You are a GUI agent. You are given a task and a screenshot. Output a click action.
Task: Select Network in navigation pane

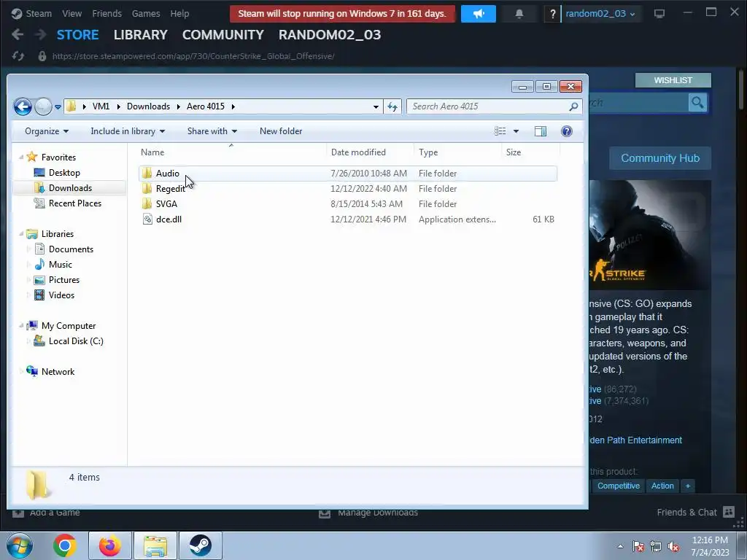click(58, 371)
